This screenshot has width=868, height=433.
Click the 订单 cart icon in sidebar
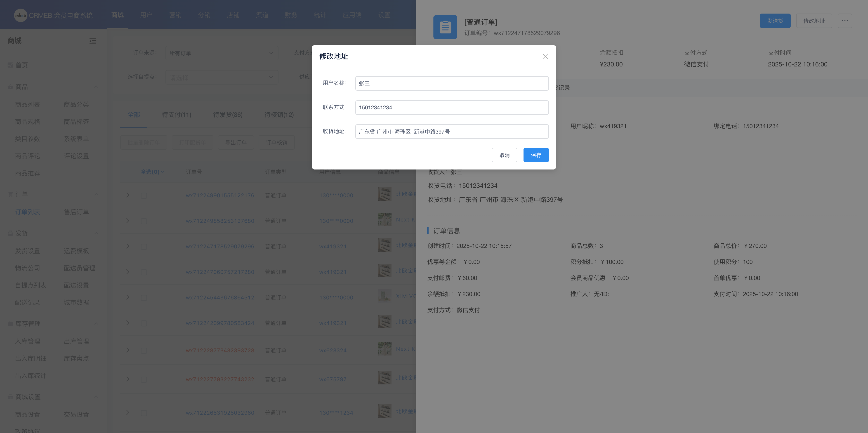tap(10, 194)
